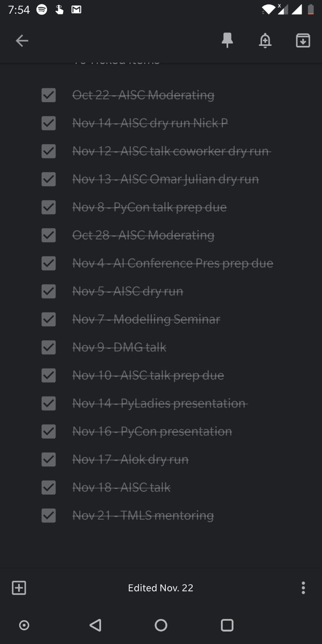
Task: Tap the Spotify icon in the status bar
Action: tap(42, 9)
